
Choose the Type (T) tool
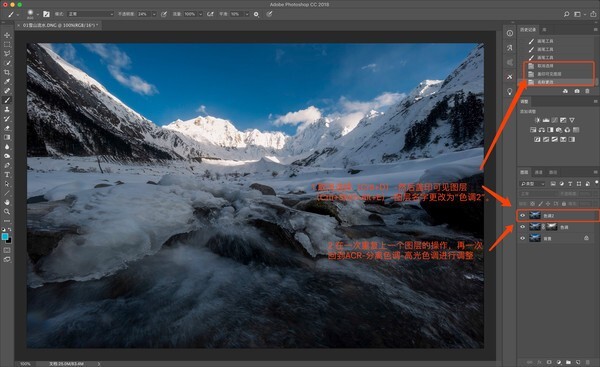point(7,175)
